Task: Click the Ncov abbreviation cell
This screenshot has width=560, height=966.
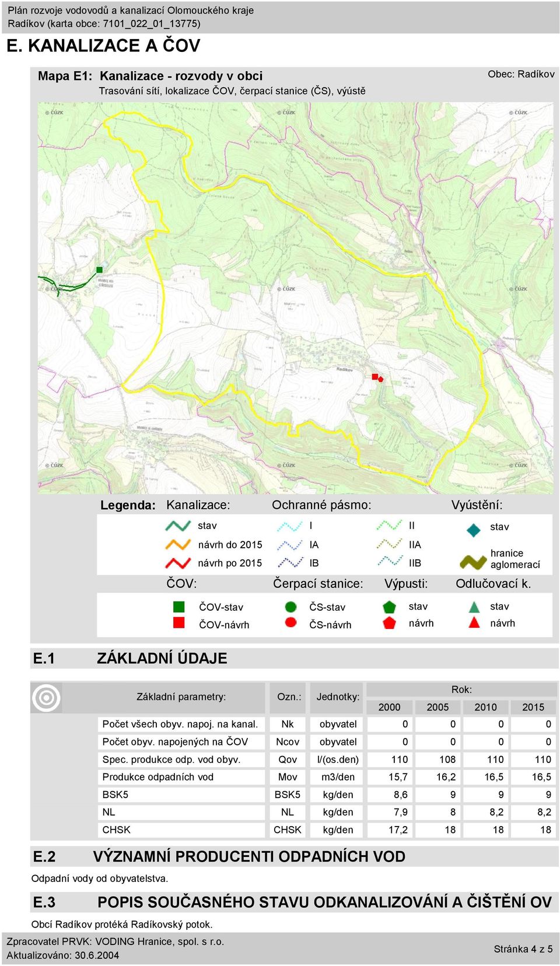Action: pyautogui.click(x=288, y=741)
